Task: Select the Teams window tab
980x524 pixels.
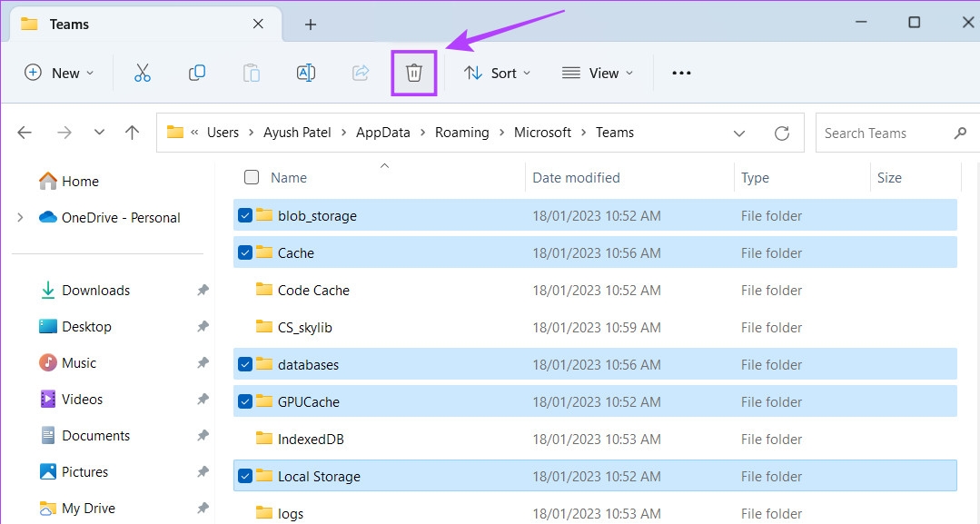Action: pyautogui.click(x=144, y=25)
